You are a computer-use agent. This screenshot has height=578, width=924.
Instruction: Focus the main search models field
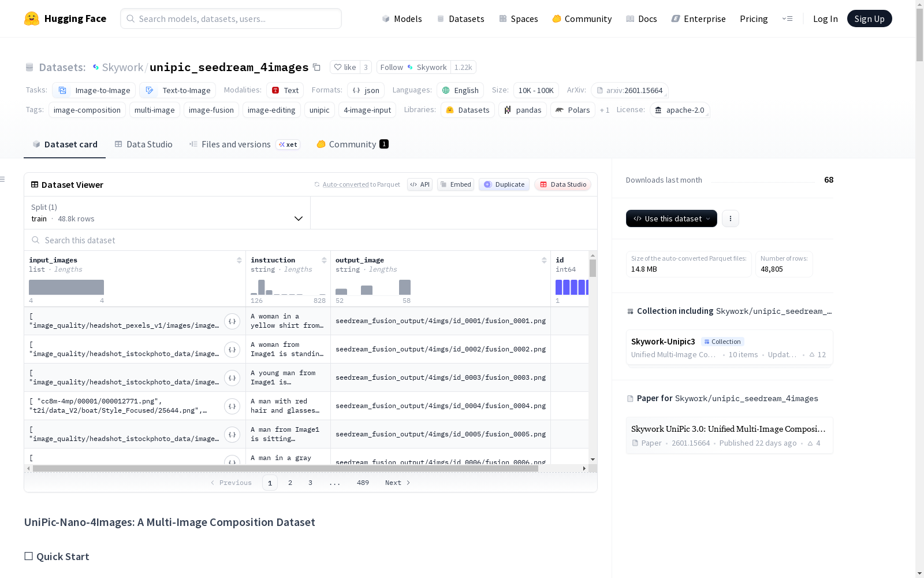click(231, 18)
